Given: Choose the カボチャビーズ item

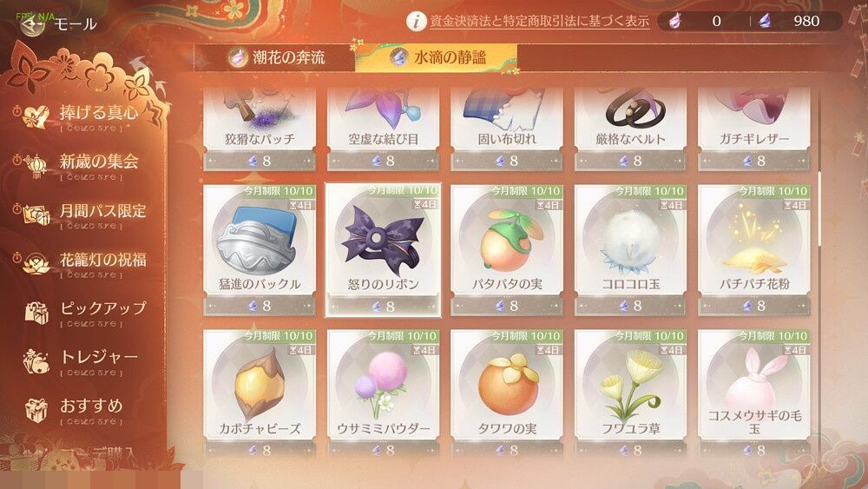Looking at the screenshot, I should tap(259, 384).
